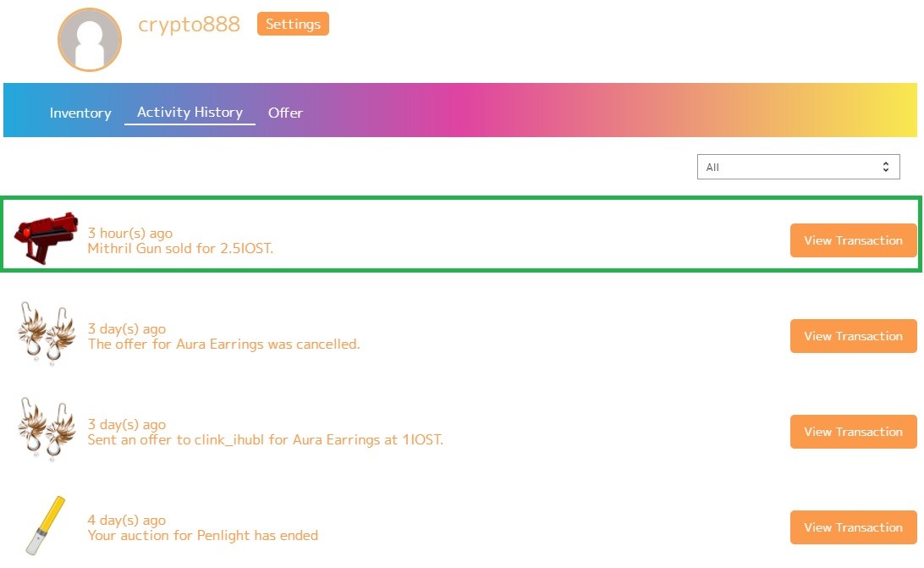This screenshot has width=924, height=568.
Task: Click the dropdown arrows on the All filter
Action: (885, 167)
